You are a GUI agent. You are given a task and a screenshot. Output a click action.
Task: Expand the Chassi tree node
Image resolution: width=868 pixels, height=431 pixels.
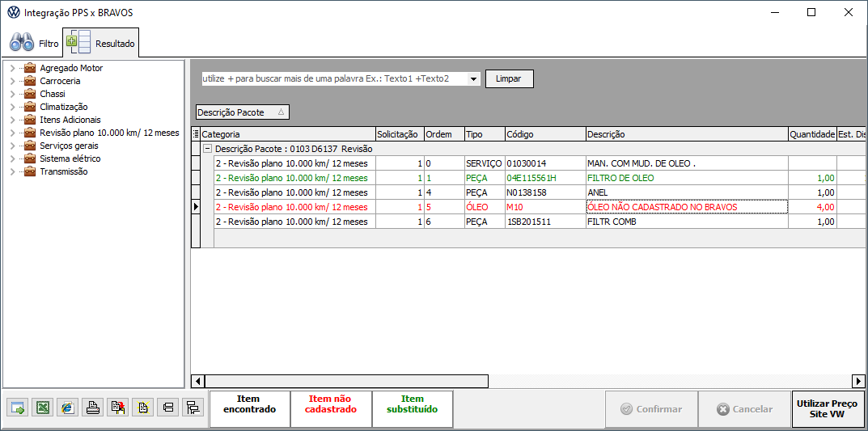[13, 94]
